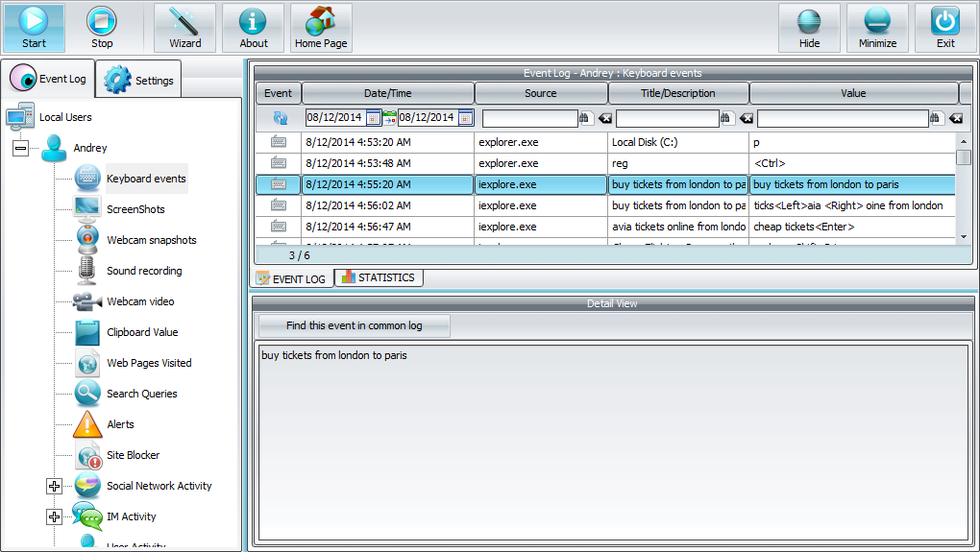The height and width of the screenshot is (552, 980).
Task: Sort by the Value column header
Action: (853, 93)
